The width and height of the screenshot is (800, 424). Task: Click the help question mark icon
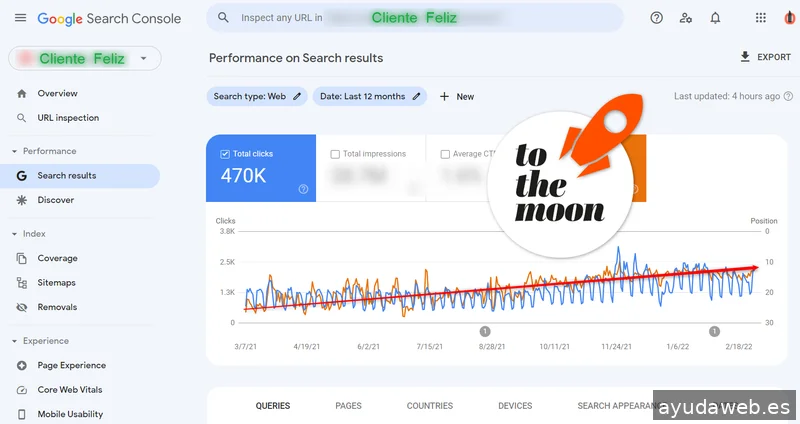click(x=656, y=18)
